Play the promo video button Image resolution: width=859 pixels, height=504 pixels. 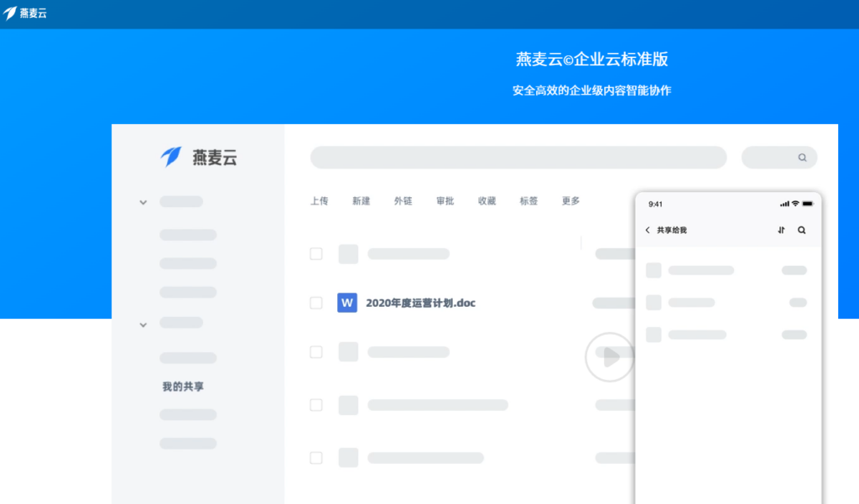pos(610,357)
